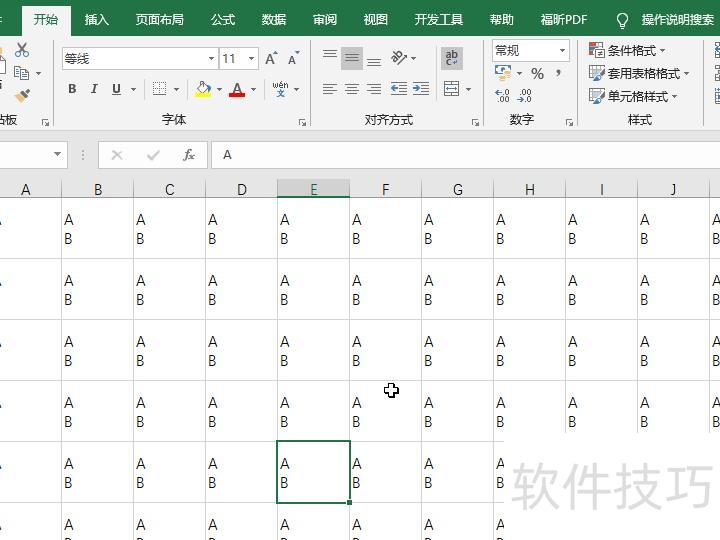720x540 pixels.
Task: Confirm formula entry with checkmark
Action: click(153, 155)
